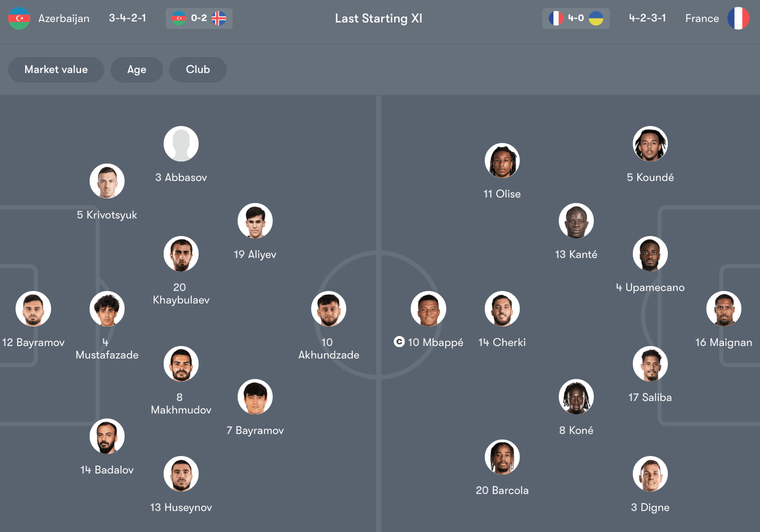Click the Azerbaijan flag inside the 0-2 chip
The image size is (760, 532).
click(179, 18)
